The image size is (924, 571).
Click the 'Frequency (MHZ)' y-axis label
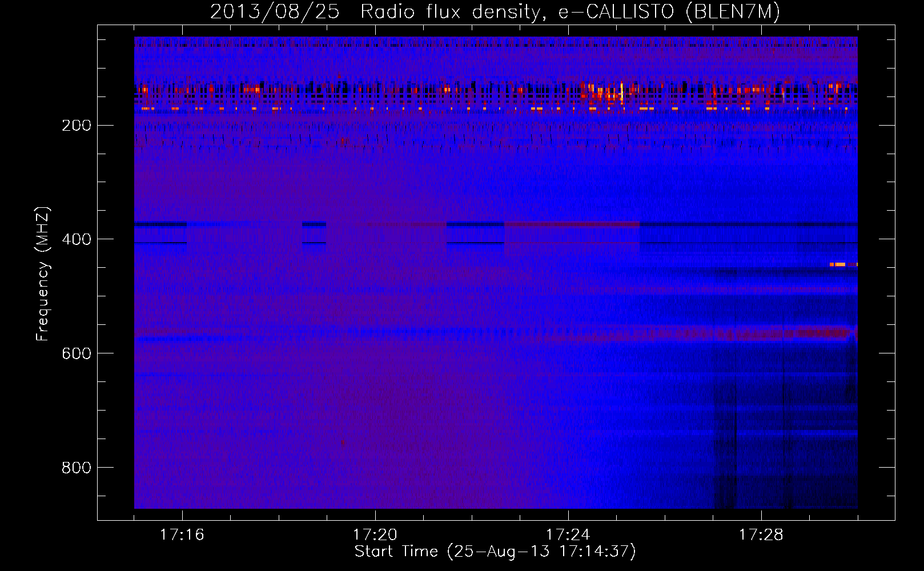pyautogui.click(x=43, y=274)
